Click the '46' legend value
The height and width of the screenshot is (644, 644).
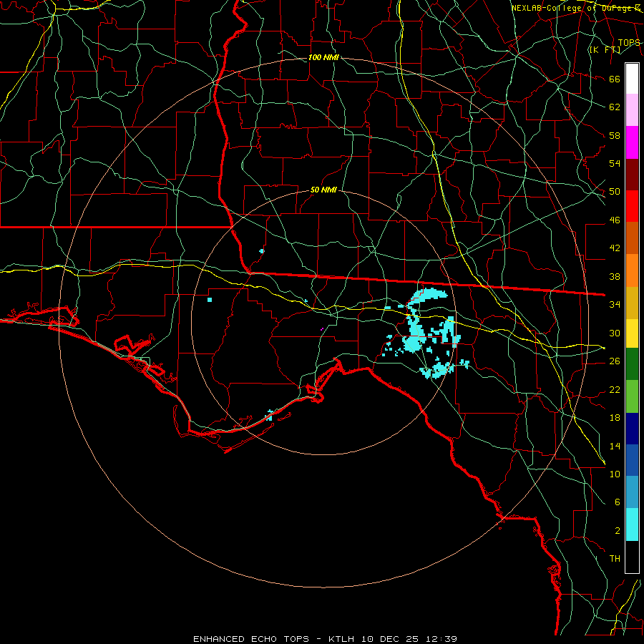click(x=615, y=220)
